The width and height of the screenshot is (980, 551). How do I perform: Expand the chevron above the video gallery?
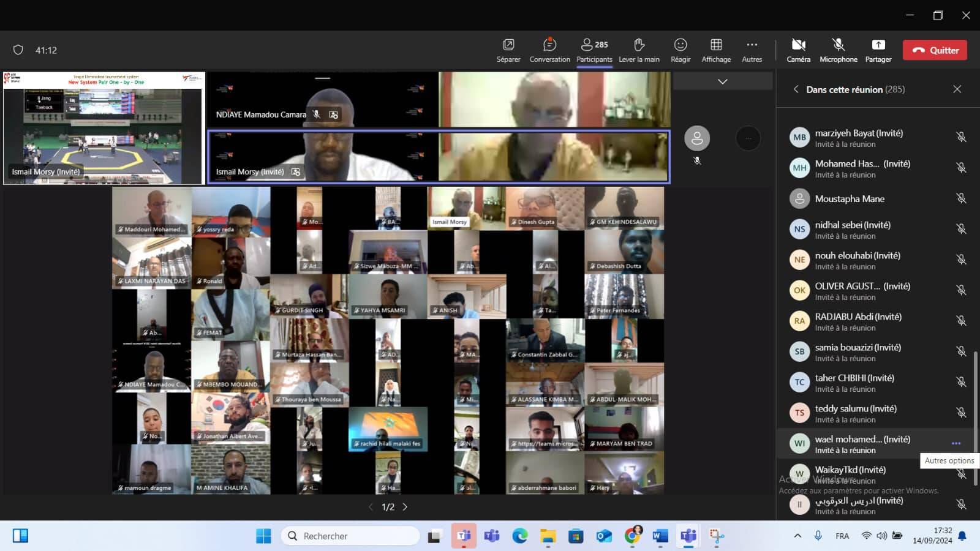tap(722, 81)
